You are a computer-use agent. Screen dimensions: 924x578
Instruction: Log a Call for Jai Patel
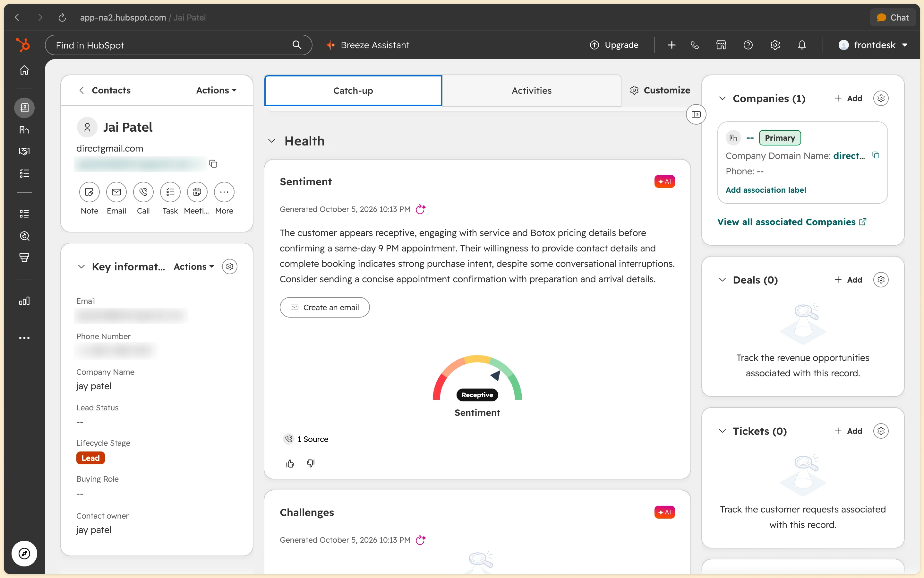pyautogui.click(x=143, y=192)
